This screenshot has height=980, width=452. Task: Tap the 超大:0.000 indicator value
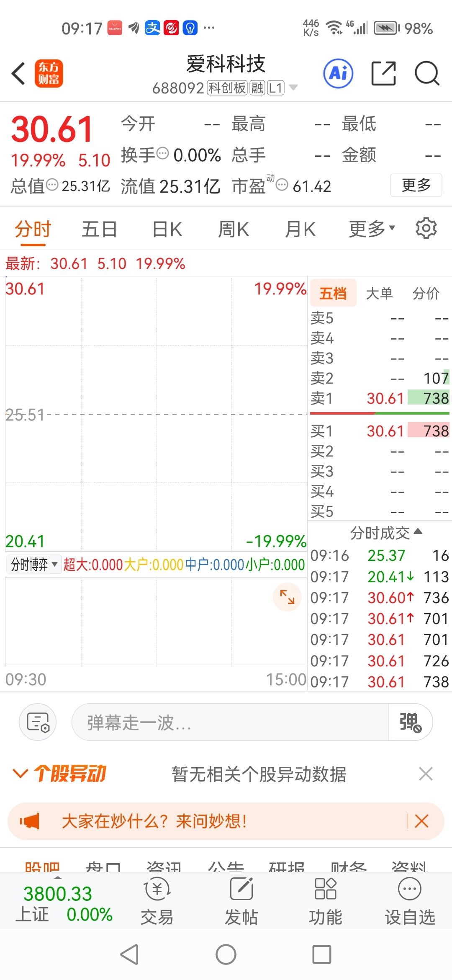coord(93,565)
